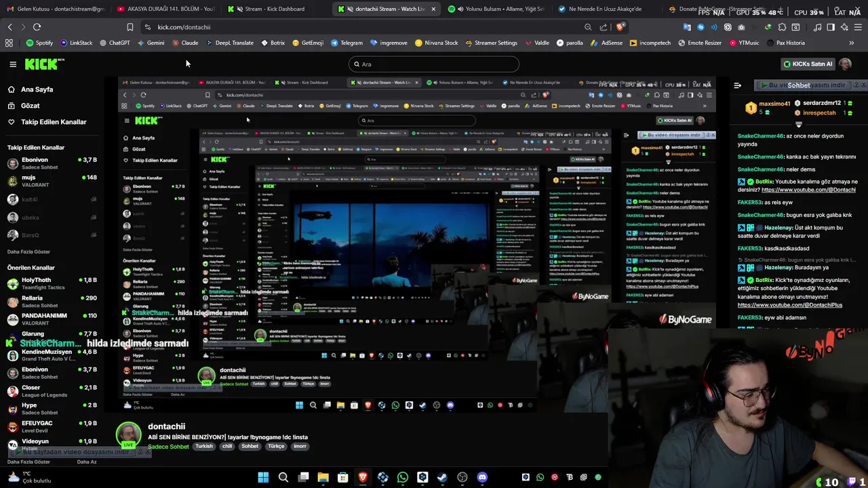The width and height of the screenshot is (868, 488).
Task: Open the Brave main menu icon
Action: (x=858, y=27)
